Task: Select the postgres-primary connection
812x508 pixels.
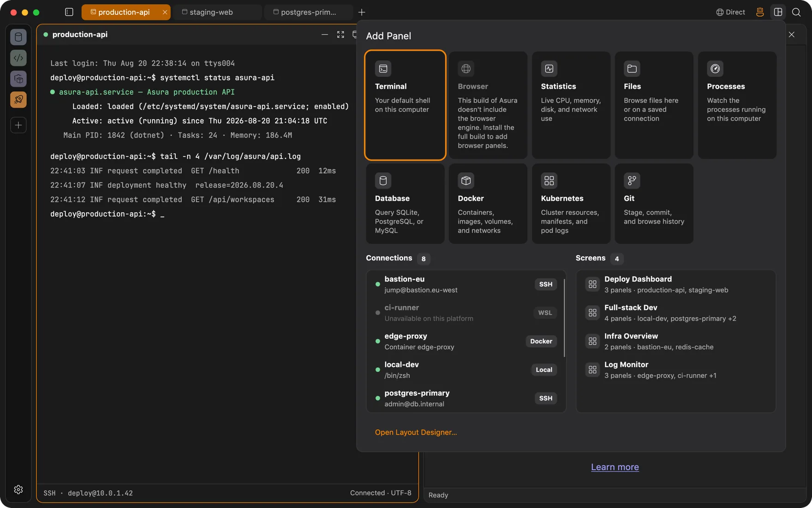Action: [x=466, y=399]
